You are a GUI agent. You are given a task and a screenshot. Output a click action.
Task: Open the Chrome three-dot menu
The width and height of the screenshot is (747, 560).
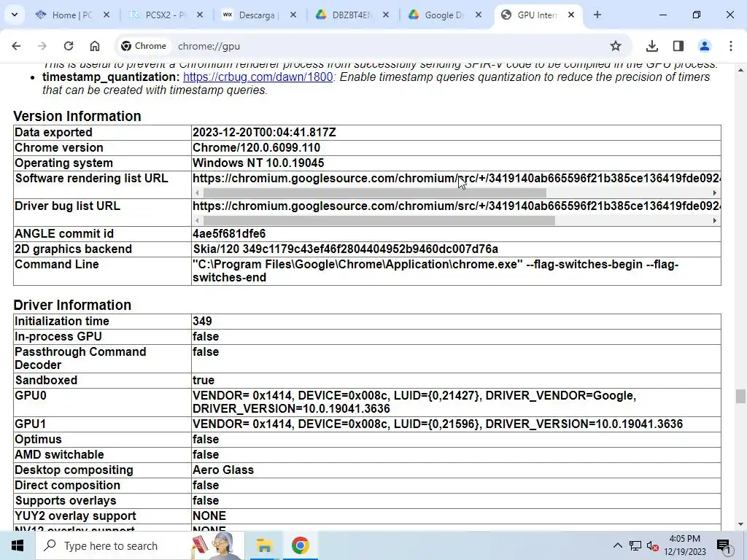click(731, 46)
